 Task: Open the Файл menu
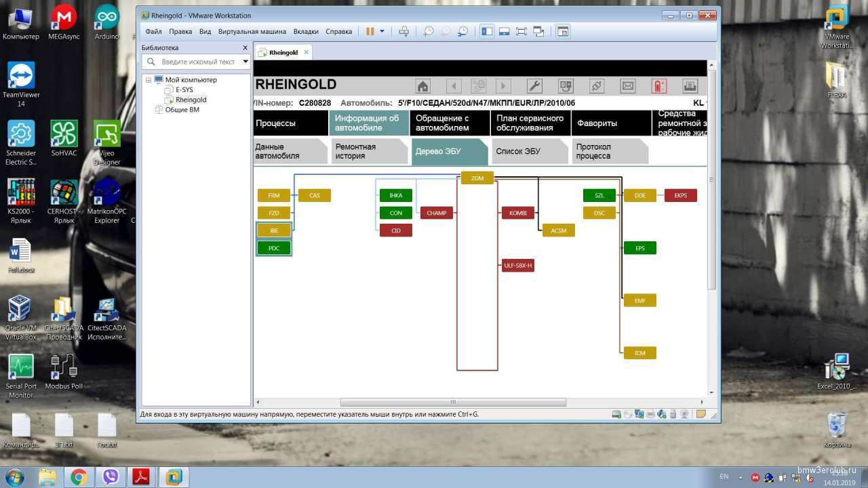[153, 31]
